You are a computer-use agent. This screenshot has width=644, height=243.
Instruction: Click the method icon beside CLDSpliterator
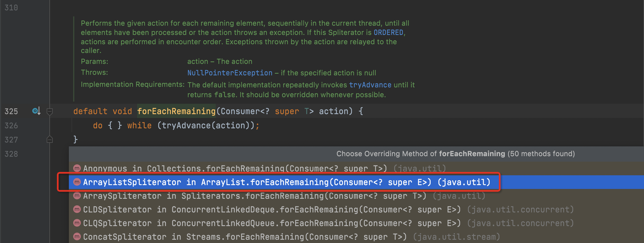point(77,209)
